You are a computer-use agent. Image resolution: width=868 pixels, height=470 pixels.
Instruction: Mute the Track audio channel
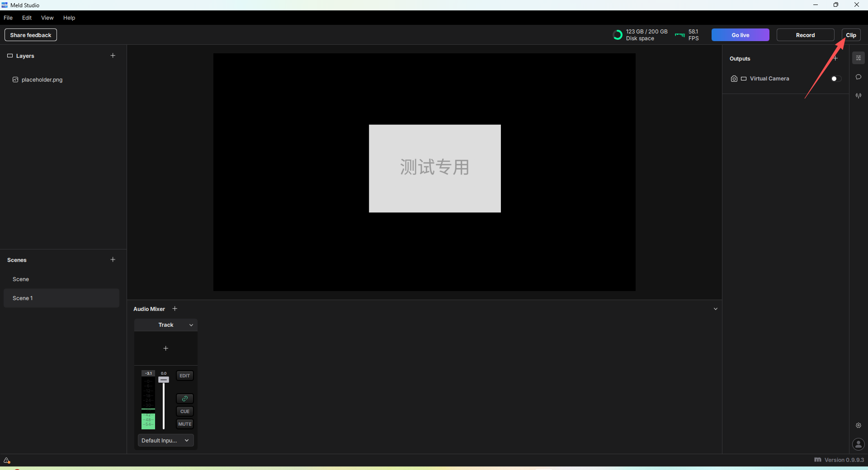(184, 424)
